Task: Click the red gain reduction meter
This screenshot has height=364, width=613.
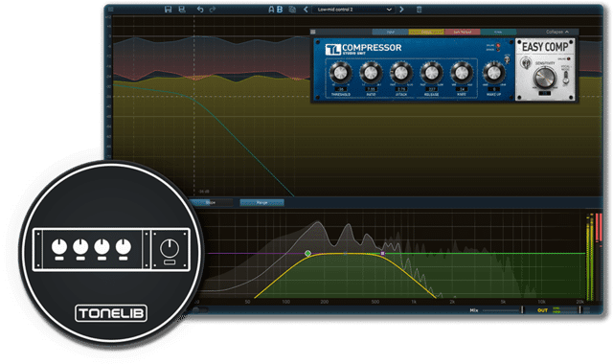Action: (x=599, y=229)
